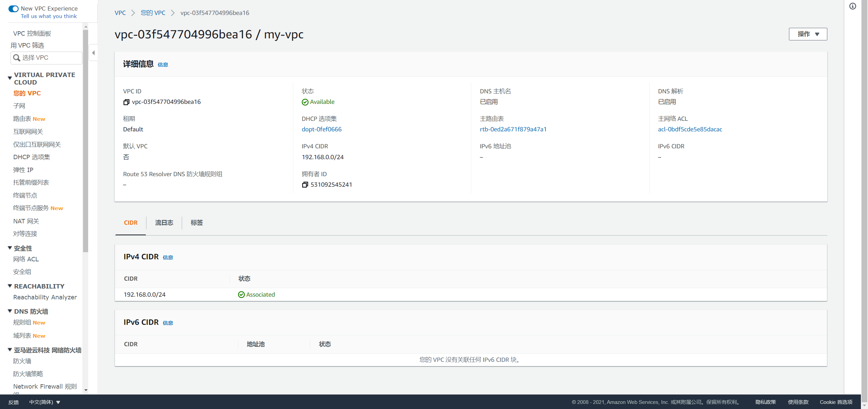This screenshot has width=868, height=409.
Task: Open 对等连接 in sidebar
Action: [x=25, y=234]
